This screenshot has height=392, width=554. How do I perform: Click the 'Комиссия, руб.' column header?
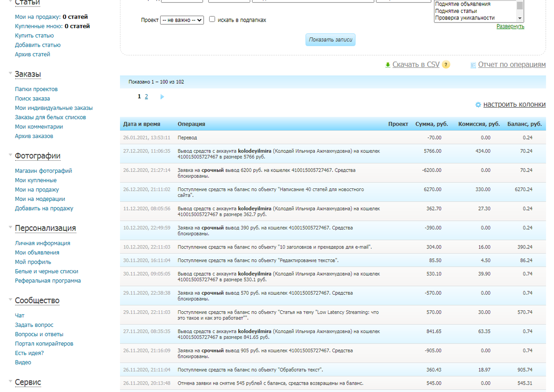[479, 124]
